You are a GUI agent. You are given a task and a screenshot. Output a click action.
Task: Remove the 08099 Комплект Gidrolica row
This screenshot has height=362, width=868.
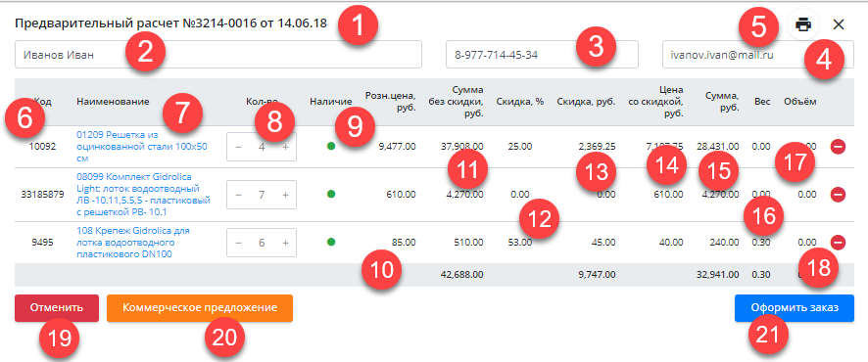838,195
